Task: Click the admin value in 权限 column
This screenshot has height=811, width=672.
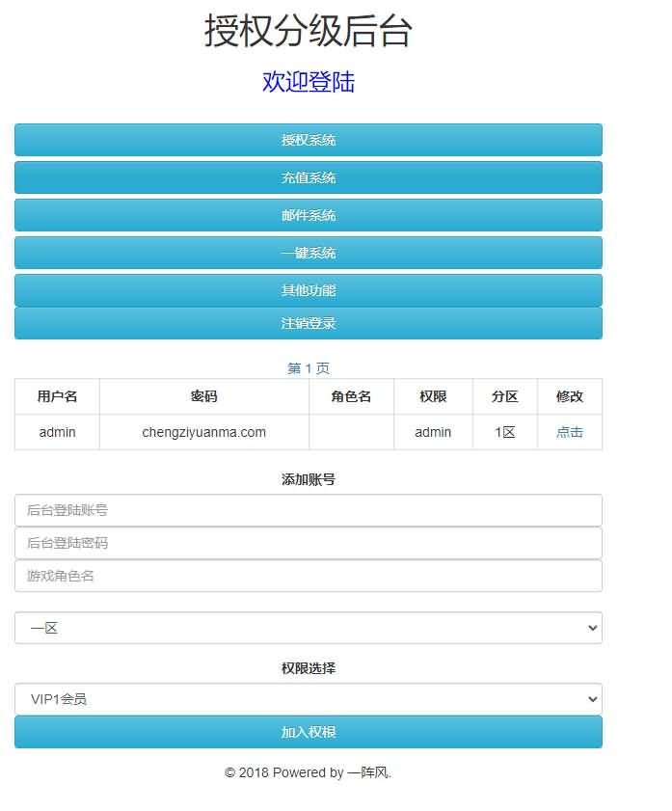Action: [x=433, y=432]
